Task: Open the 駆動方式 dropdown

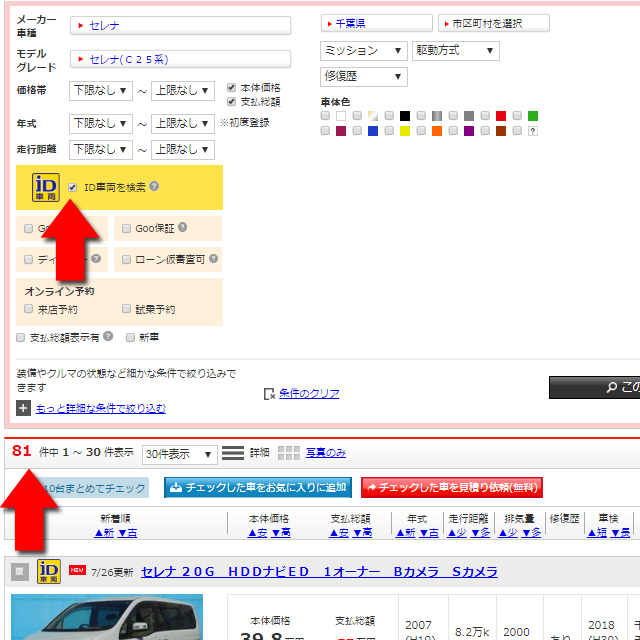Action: (x=456, y=51)
